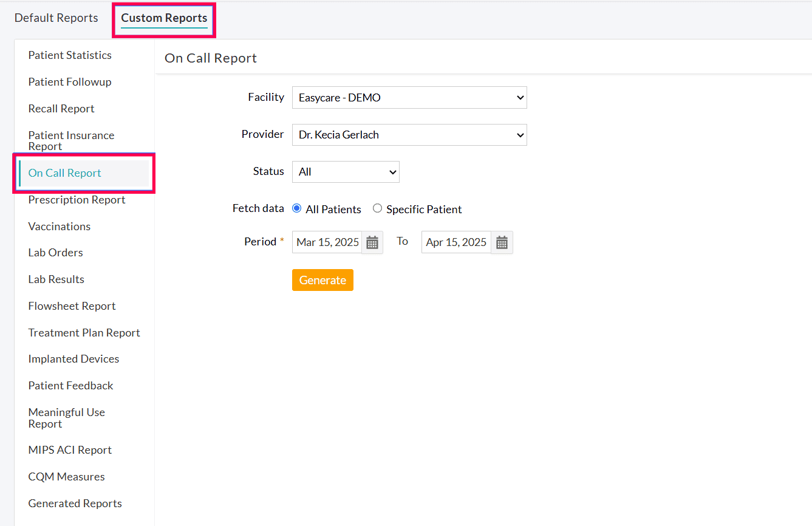The height and width of the screenshot is (526, 812).
Task: Open the calendar picker for the end date
Action: pyautogui.click(x=502, y=242)
